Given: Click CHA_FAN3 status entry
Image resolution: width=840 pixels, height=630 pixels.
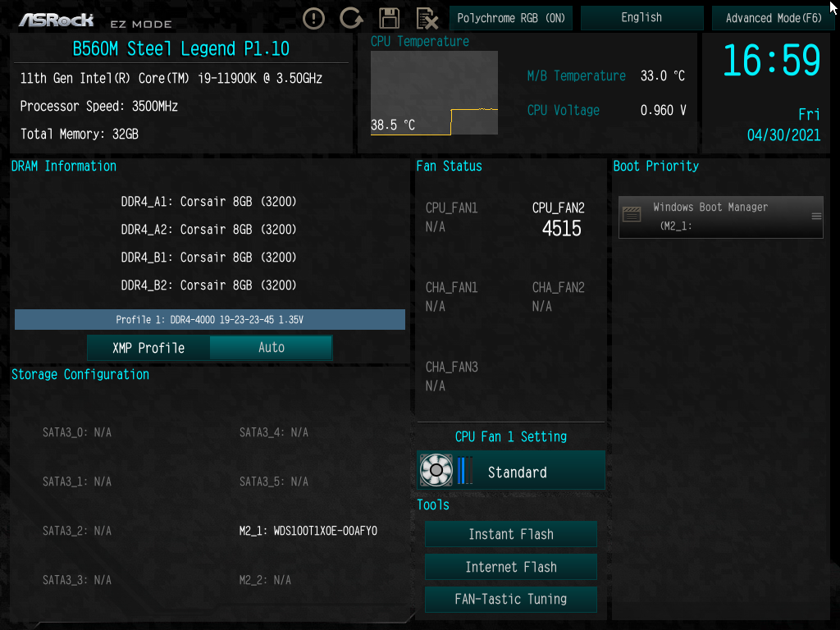Looking at the screenshot, I should tap(451, 376).
